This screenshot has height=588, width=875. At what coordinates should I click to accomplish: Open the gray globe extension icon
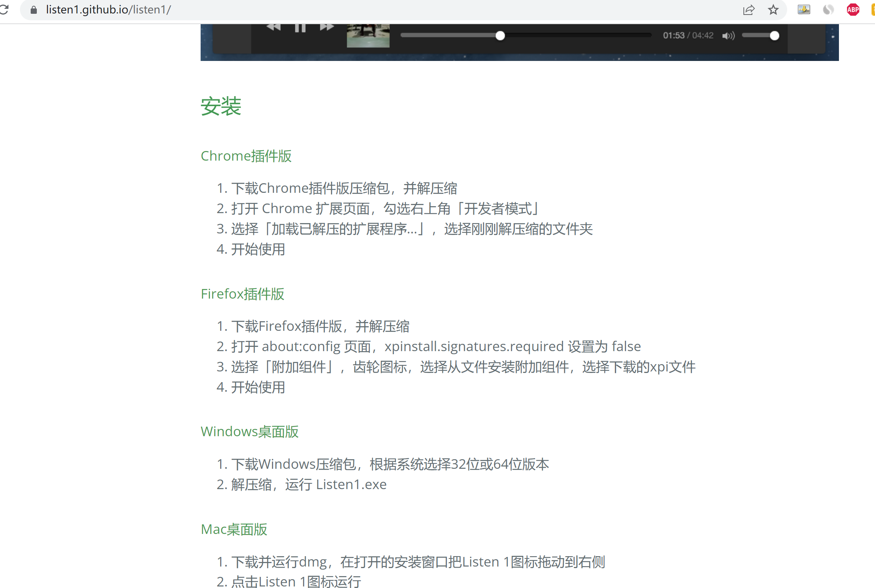click(828, 10)
